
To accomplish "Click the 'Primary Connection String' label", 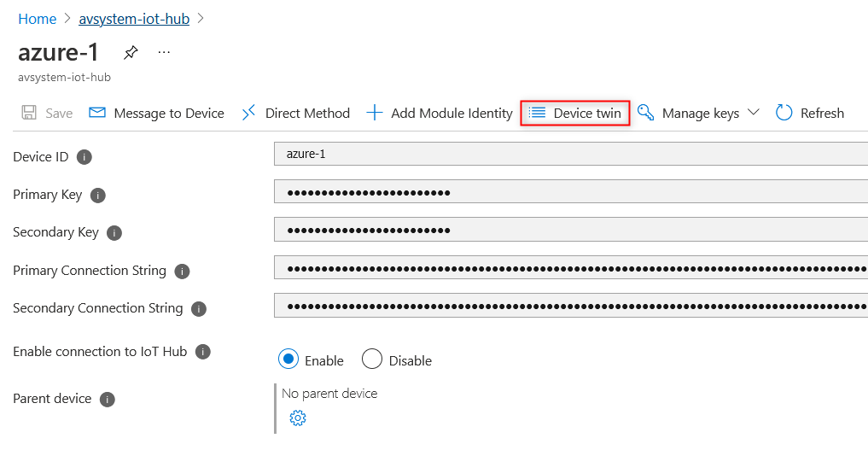I will (90, 271).
